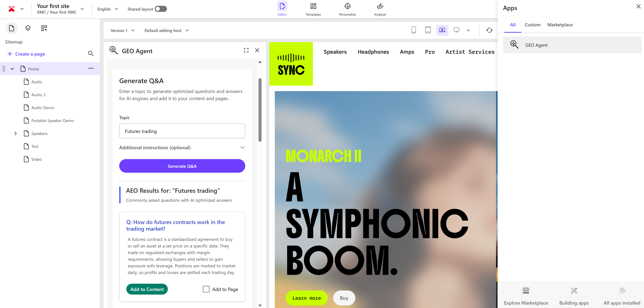Switch to the Custom apps tab

[532, 25]
